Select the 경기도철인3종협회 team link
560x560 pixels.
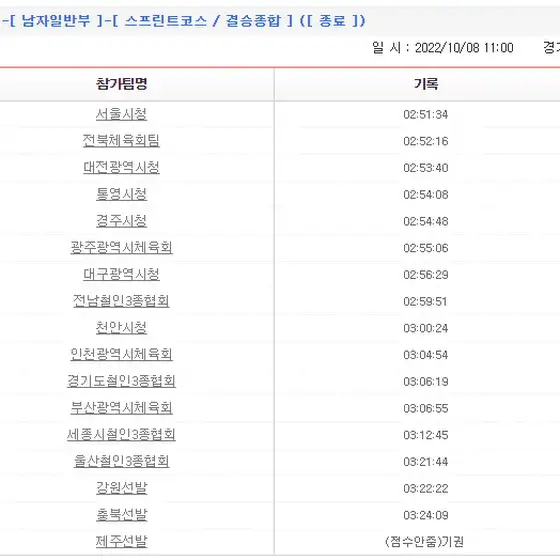[x=121, y=381]
